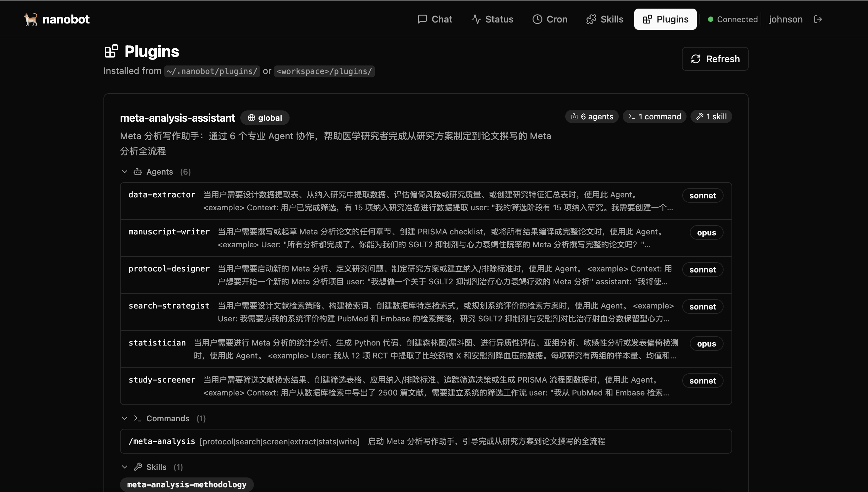Select the statistician agent name

(157, 343)
